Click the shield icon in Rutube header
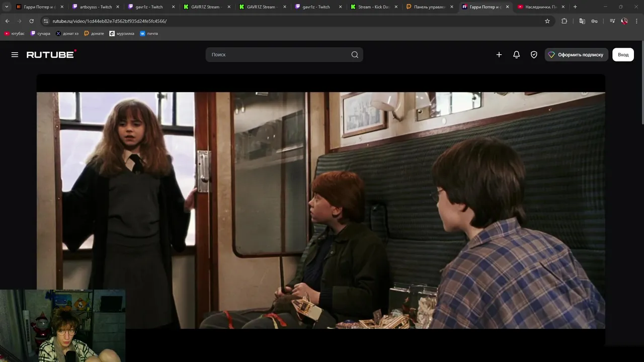 (534, 55)
